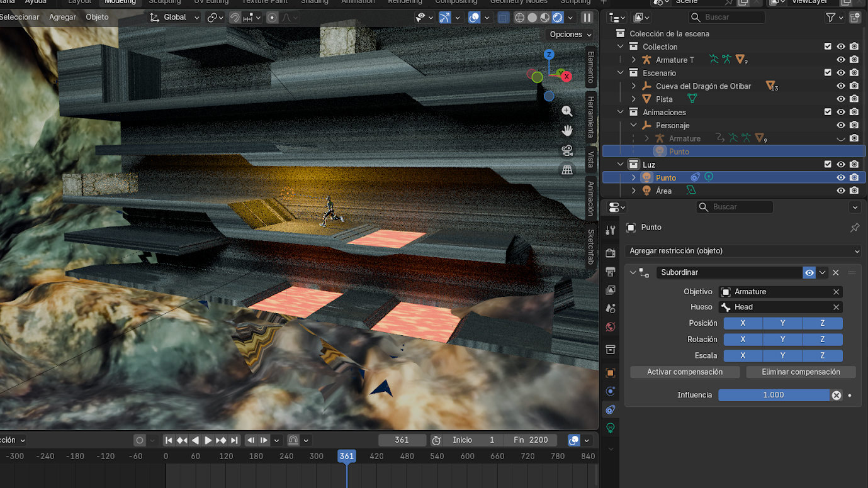The image size is (868, 488).
Task: Toggle Subordinar constraint visibility eye
Action: pyautogui.click(x=809, y=272)
